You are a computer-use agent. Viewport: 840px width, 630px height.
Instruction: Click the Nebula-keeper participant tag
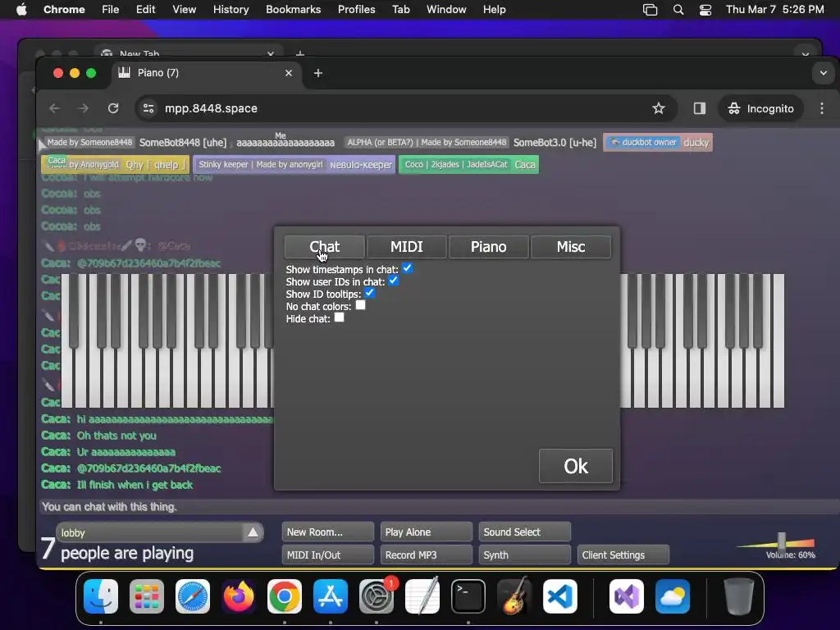294,164
